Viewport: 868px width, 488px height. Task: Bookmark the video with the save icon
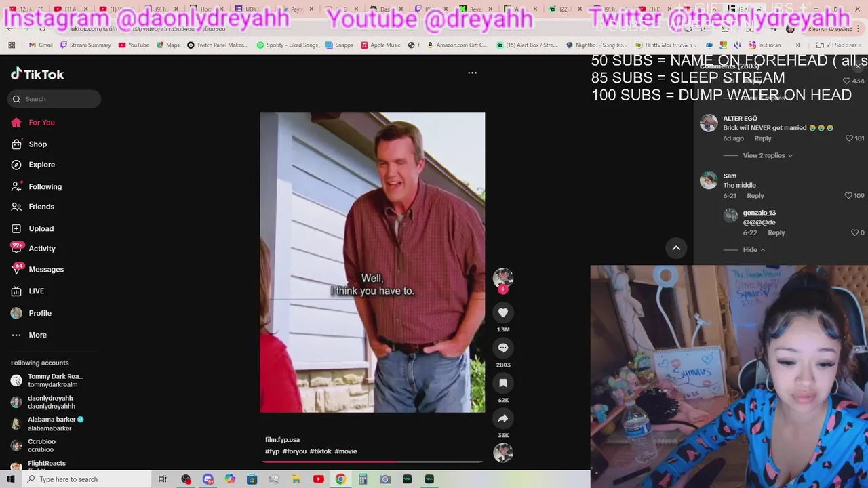tap(503, 383)
